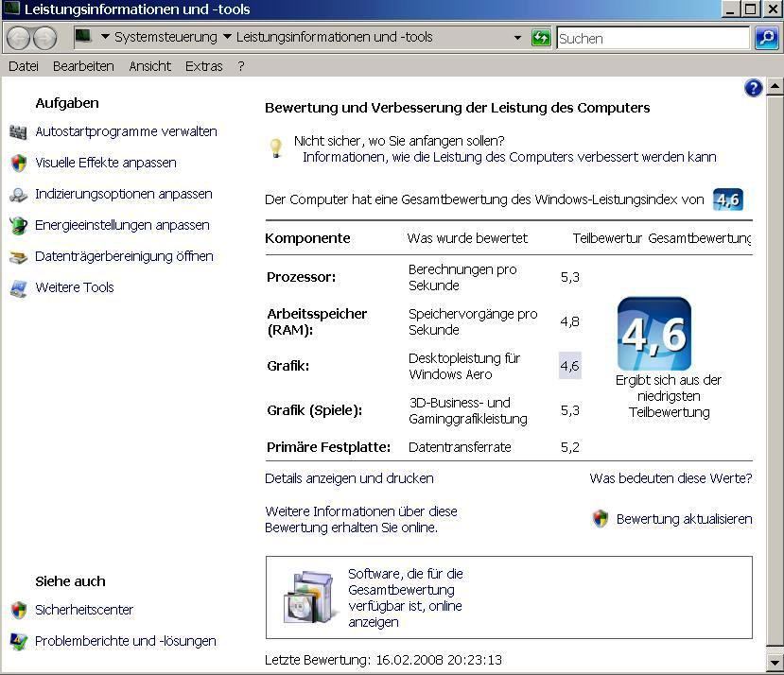Open Indizierungsoptionen anpassen link
The height and width of the screenshot is (675, 784).
click(x=124, y=194)
